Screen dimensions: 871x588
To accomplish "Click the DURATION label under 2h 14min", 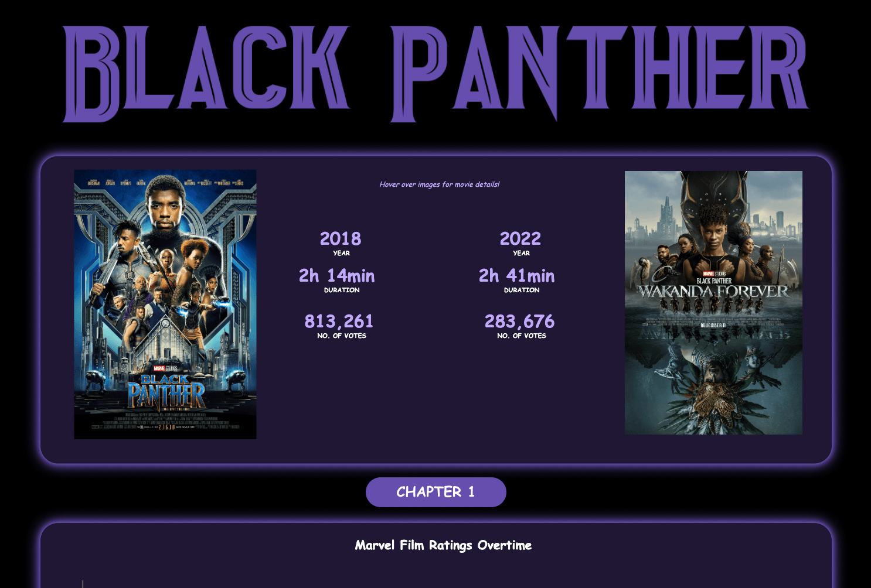I will coord(342,290).
